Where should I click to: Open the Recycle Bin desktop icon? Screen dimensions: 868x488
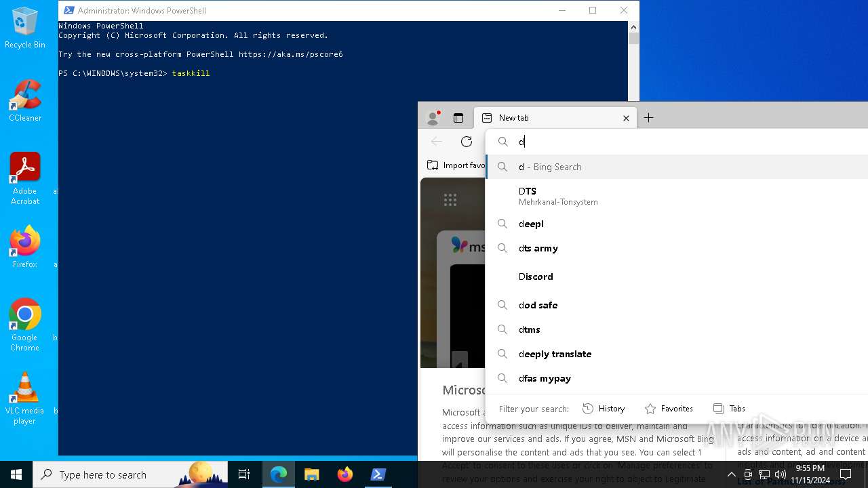pyautogui.click(x=25, y=28)
